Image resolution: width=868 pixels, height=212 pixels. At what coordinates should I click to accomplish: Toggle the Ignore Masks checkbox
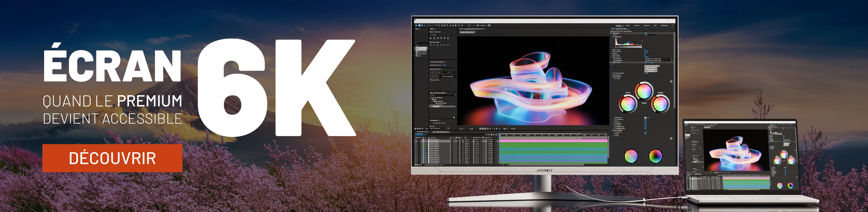(431, 80)
